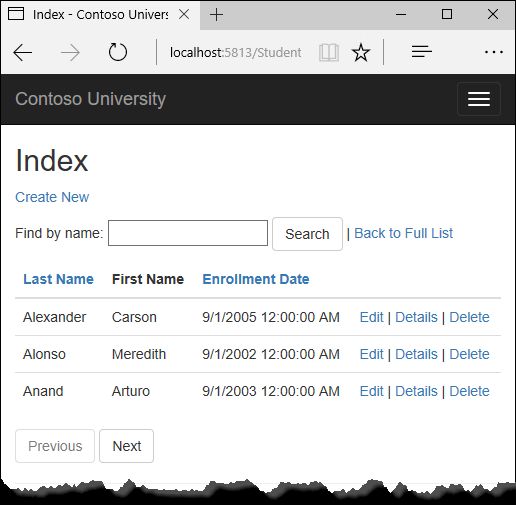Viewport: 516px width, 505px height.
Task: Click the Contoso University brand link
Action: pyautogui.click(x=90, y=99)
